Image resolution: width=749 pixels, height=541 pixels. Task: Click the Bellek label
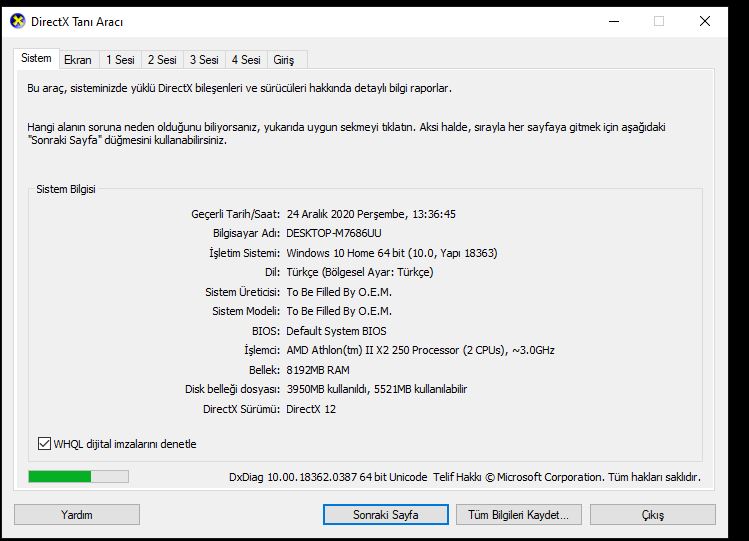(x=265, y=370)
